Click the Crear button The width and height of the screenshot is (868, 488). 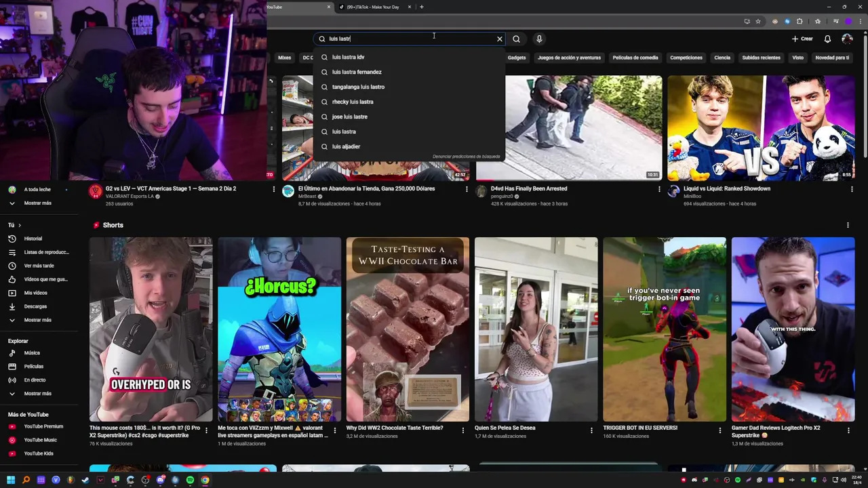(802, 39)
